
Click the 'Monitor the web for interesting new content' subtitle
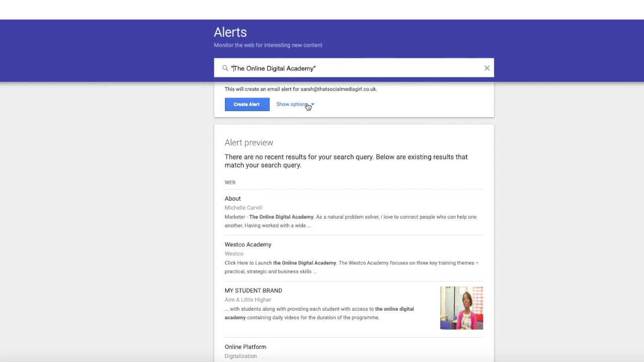point(268,45)
